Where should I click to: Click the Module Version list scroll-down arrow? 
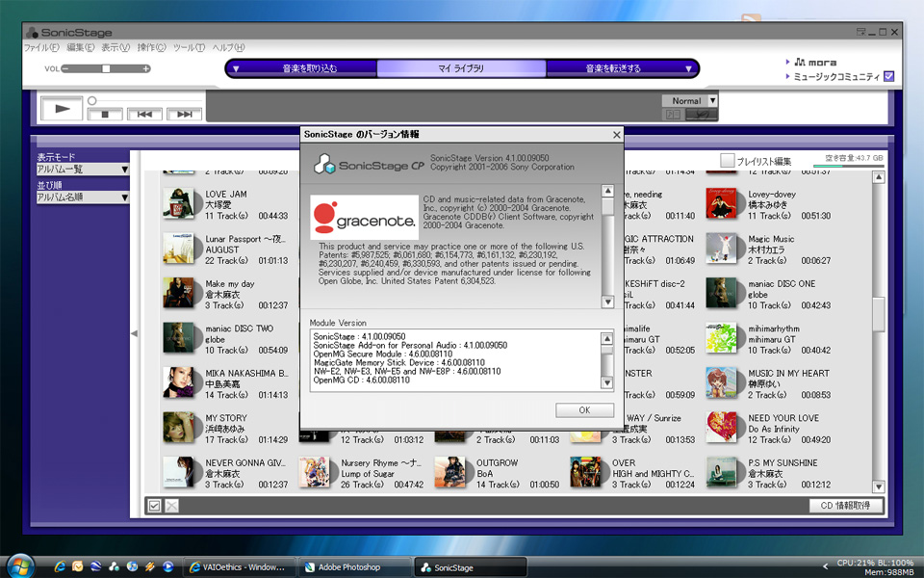click(607, 383)
